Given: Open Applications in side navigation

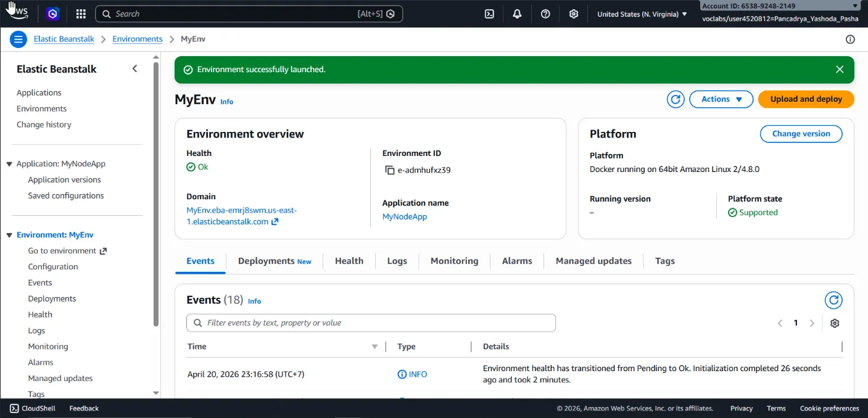Looking at the screenshot, I should pos(39,93).
